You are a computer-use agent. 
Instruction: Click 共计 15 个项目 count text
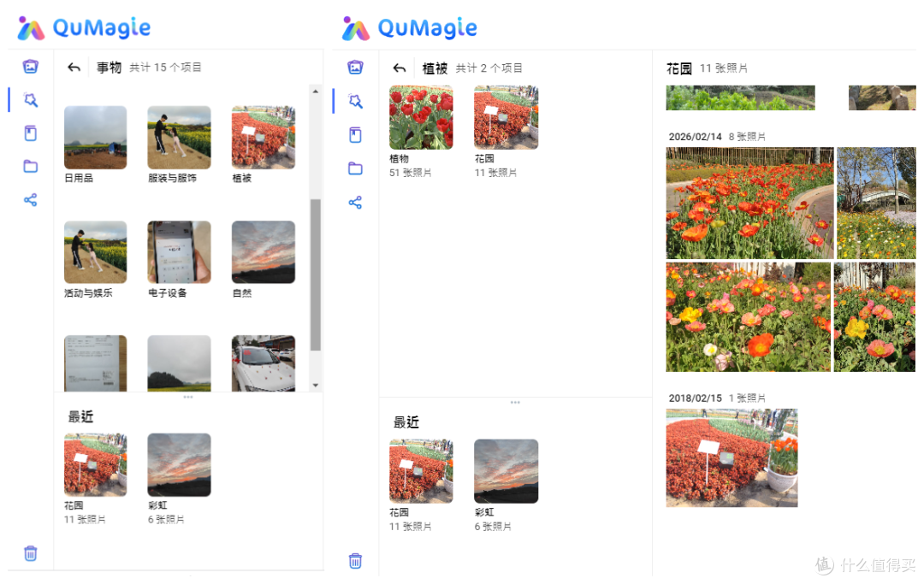click(x=166, y=68)
